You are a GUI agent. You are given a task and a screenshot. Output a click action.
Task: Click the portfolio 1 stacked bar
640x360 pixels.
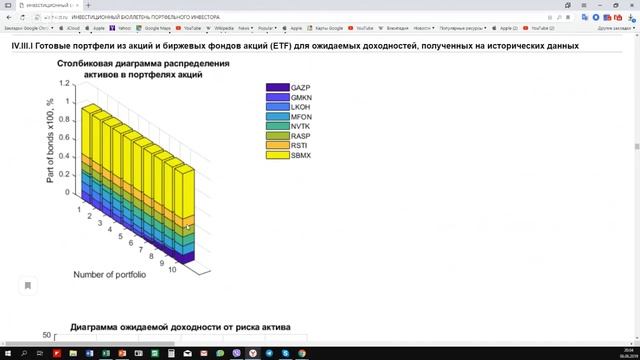(91, 151)
